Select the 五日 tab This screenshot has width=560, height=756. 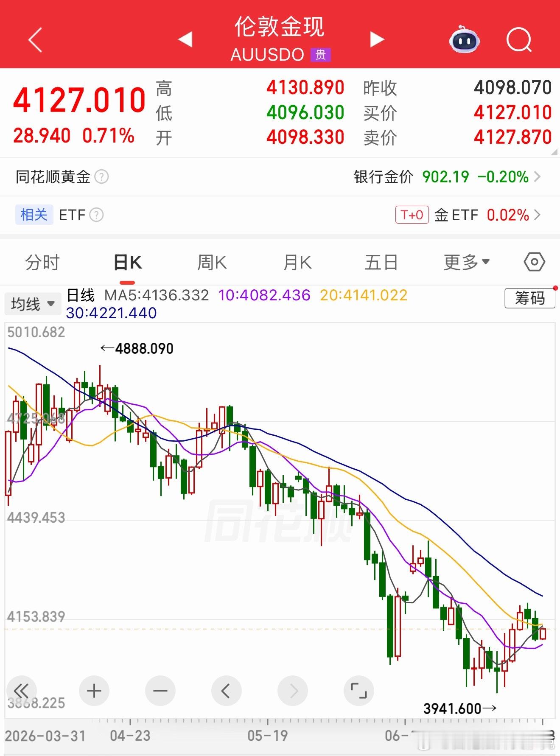(381, 262)
